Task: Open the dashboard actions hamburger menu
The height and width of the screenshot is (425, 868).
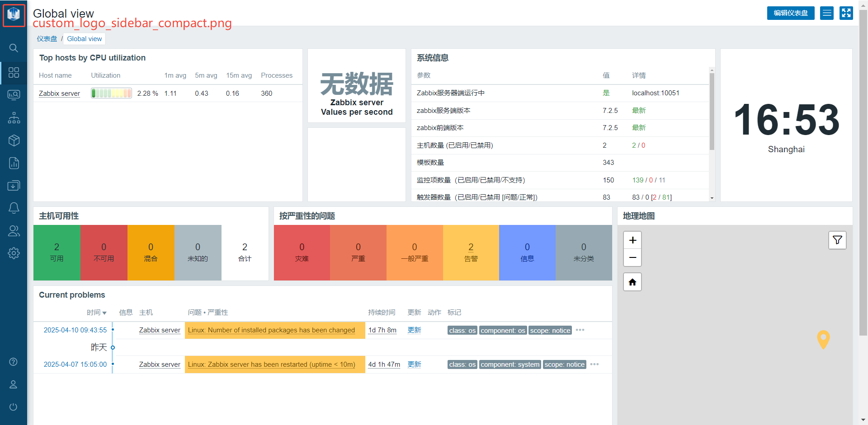Action: coord(827,13)
